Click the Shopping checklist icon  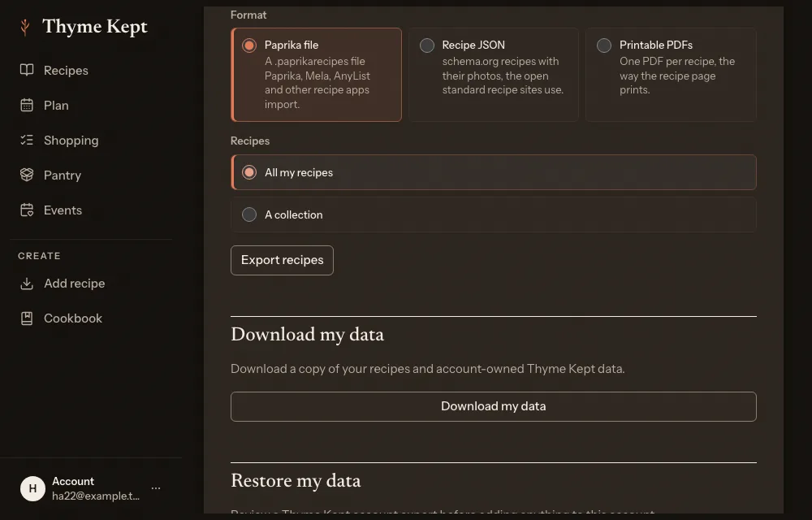point(27,140)
